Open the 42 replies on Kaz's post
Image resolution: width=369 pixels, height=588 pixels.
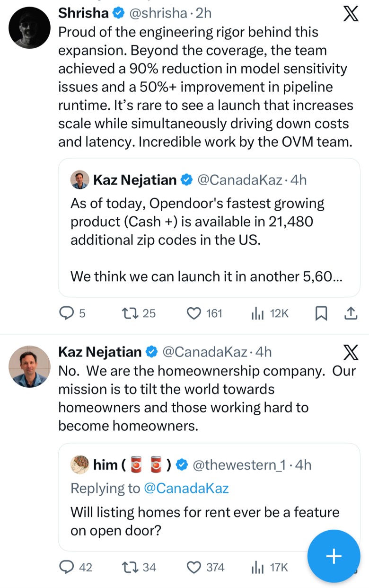tap(76, 567)
